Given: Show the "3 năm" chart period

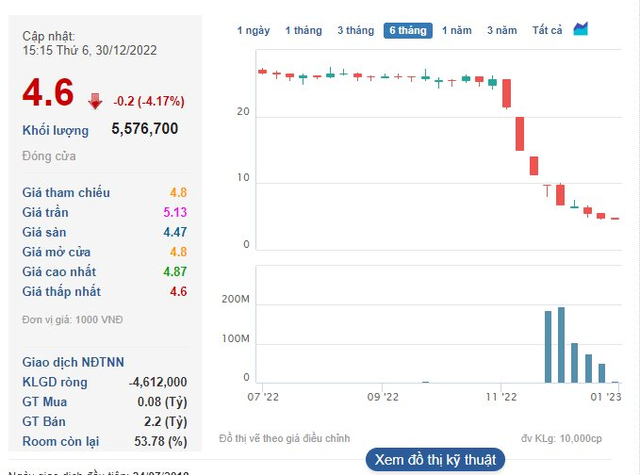Looking at the screenshot, I should (x=502, y=30).
